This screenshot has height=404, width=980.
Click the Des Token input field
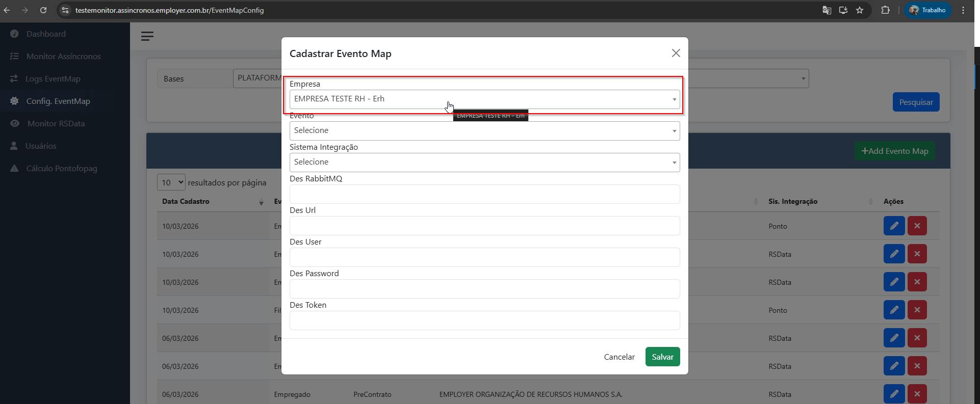click(x=484, y=320)
